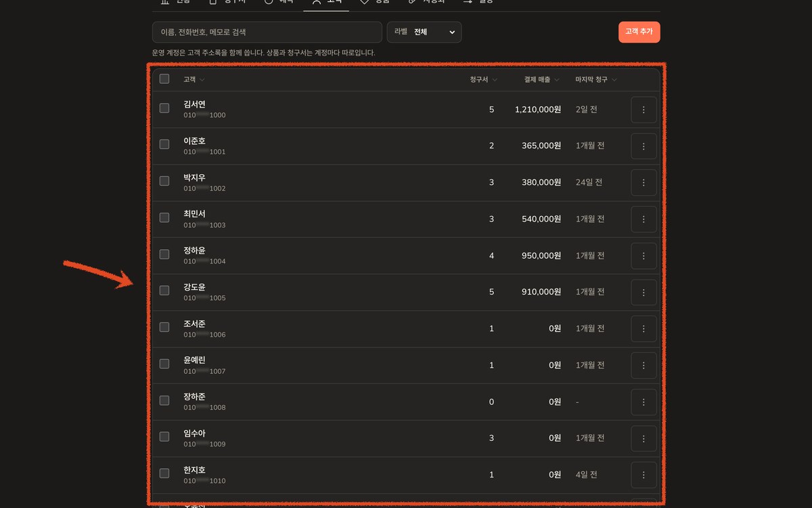
Task: Sort by the 마지막 청구 column header
Action: coord(595,80)
